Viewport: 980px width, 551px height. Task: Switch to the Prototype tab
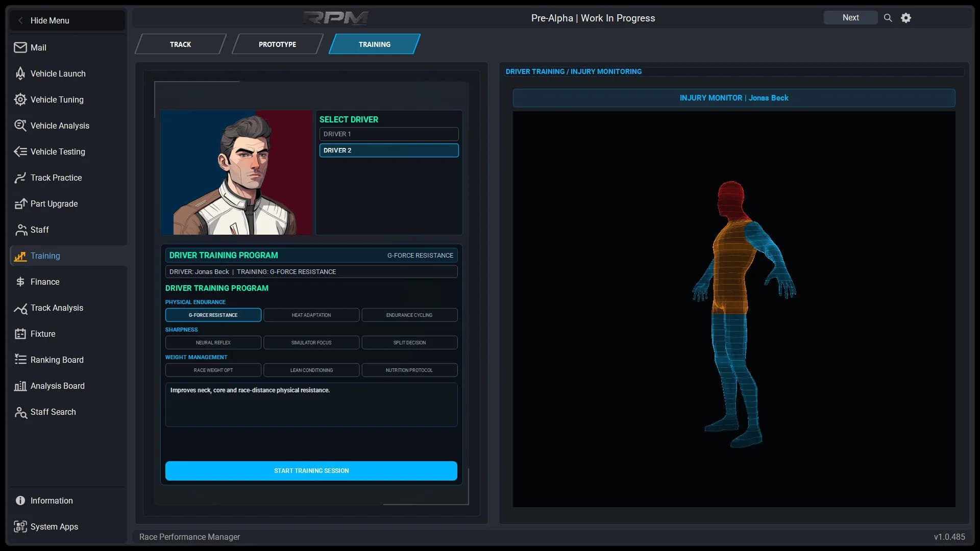coord(278,44)
